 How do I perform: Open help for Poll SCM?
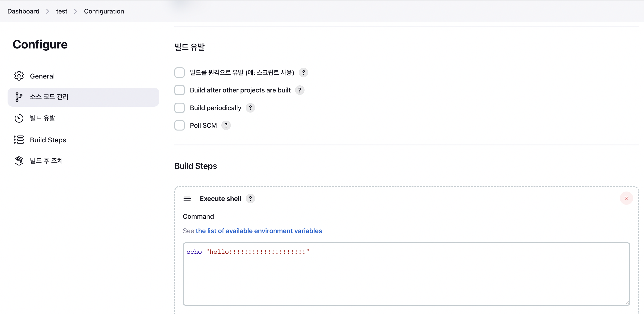pos(226,125)
